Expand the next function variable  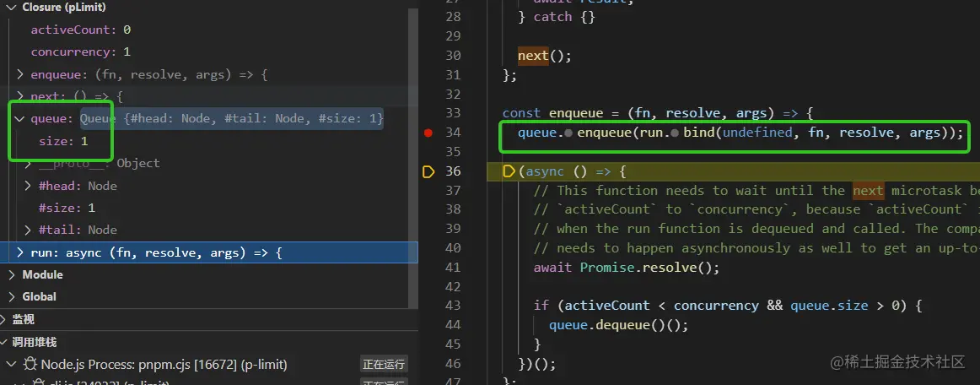pos(20,96)
